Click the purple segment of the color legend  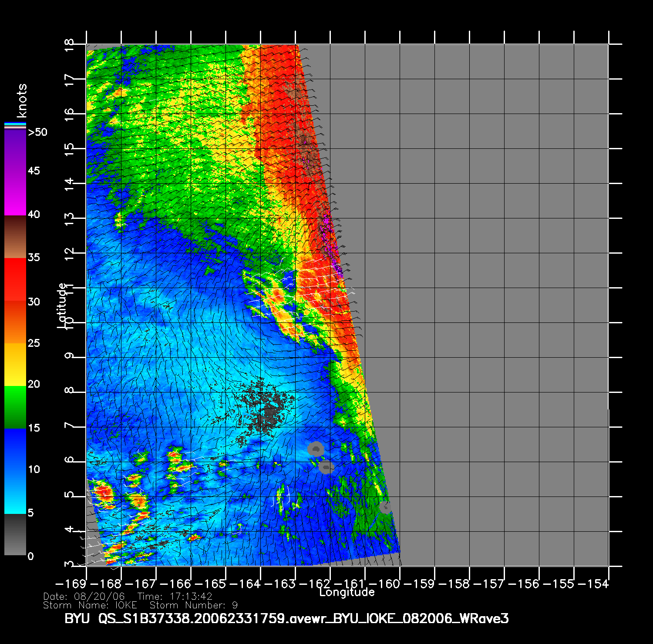click(15, 150)
